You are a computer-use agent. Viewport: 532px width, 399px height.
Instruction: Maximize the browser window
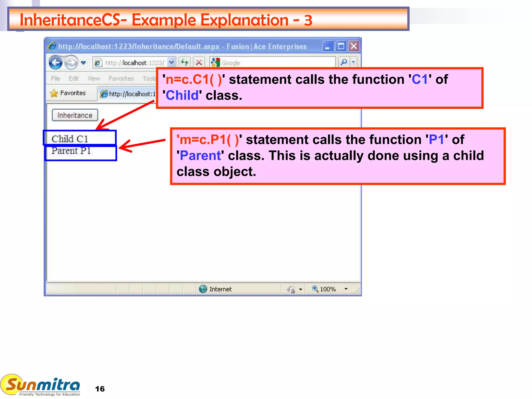tap(341, 46)
